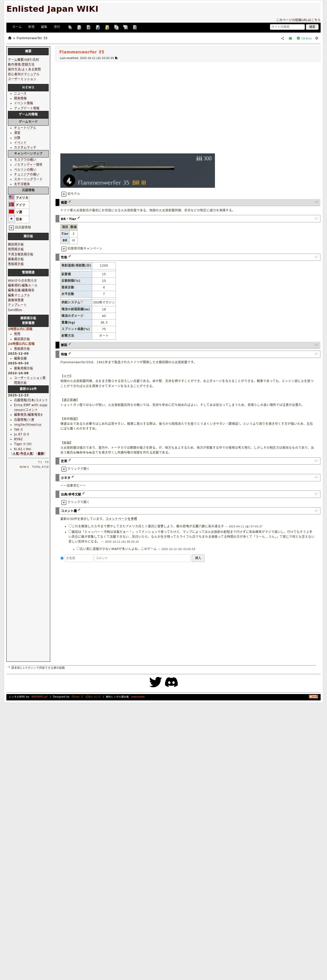Open the ソ連 weapons link
Image resolution: width=327 pixels, height=980 pixels.
(19, 212)
